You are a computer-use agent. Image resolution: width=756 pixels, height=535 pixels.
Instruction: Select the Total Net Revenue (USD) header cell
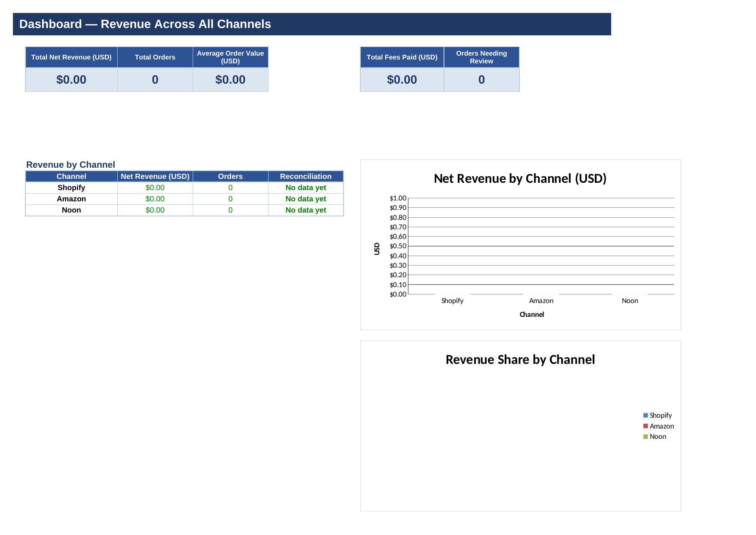(x=72, y=57)
